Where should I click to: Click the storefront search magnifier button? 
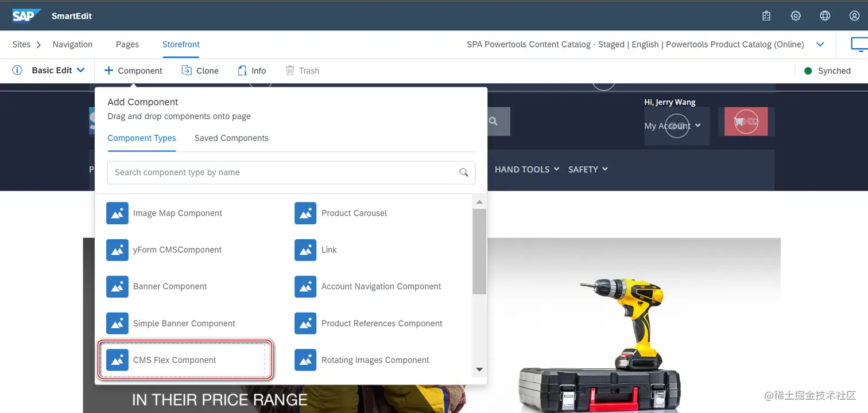coord(493,122)
